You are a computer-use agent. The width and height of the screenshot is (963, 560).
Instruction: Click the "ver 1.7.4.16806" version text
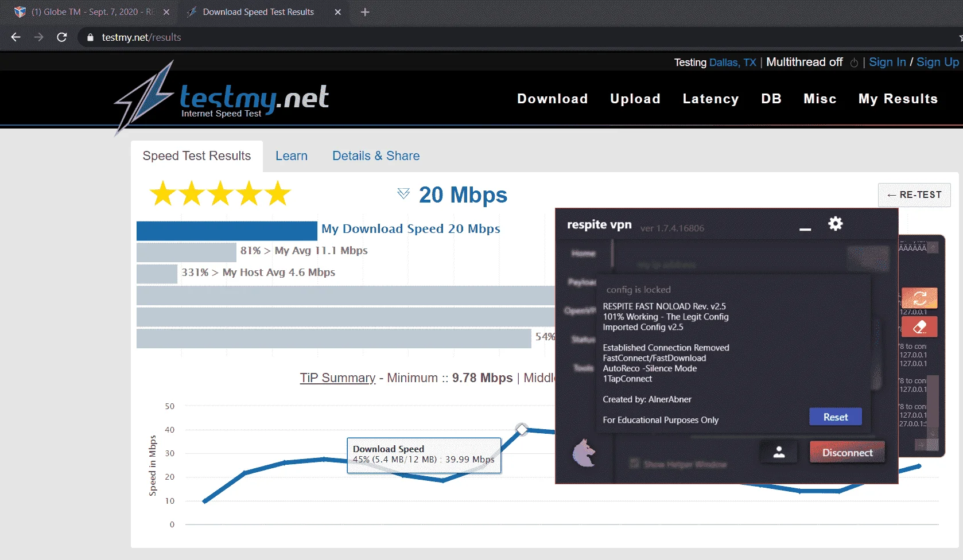[x=672, y=228]
